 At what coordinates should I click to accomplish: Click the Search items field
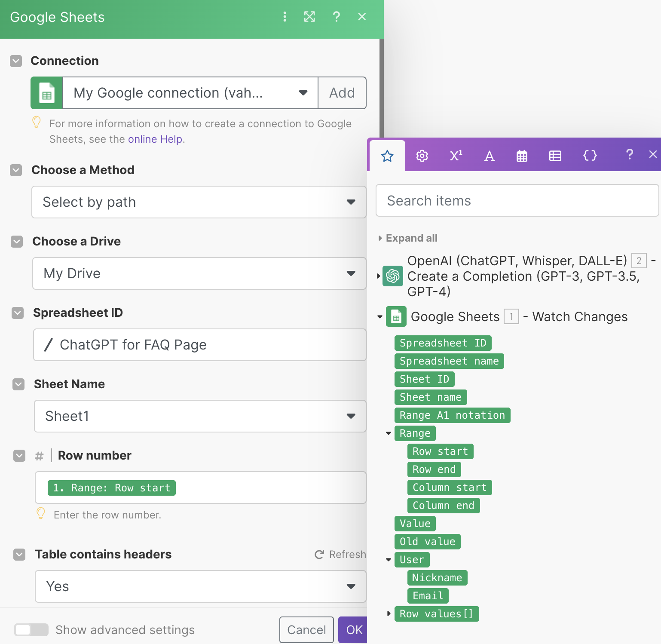tap(517, 200)
